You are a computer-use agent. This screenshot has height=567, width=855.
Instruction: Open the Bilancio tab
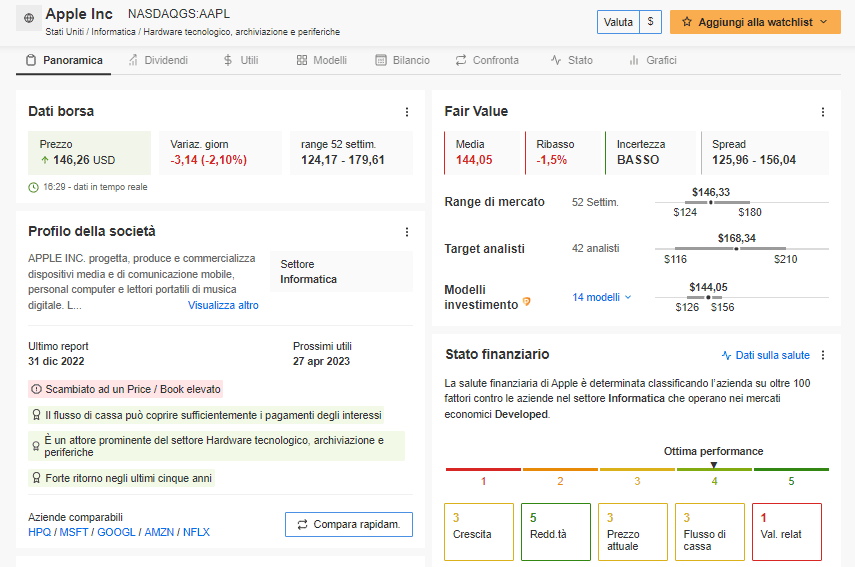402,60
